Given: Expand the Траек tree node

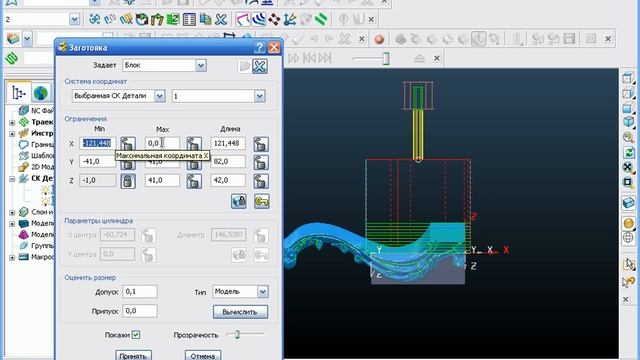Looking at the screenshot, I should tap(12, 122).
